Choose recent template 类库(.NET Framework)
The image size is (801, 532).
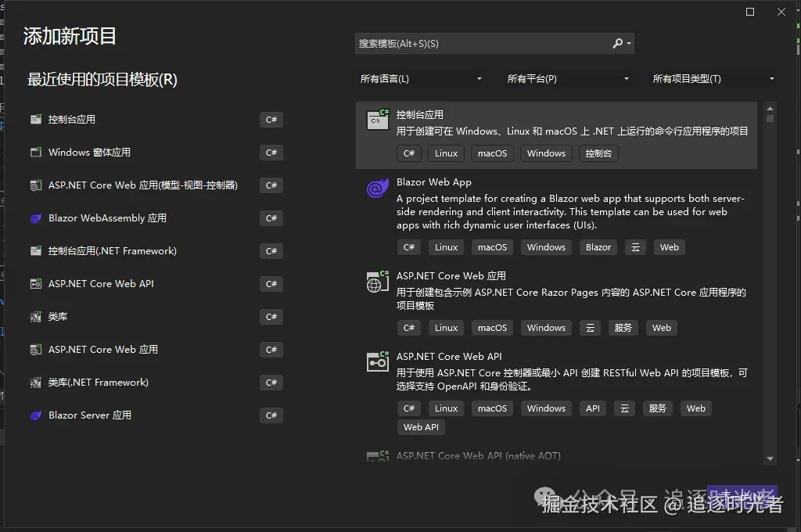[x=156, y=383]
